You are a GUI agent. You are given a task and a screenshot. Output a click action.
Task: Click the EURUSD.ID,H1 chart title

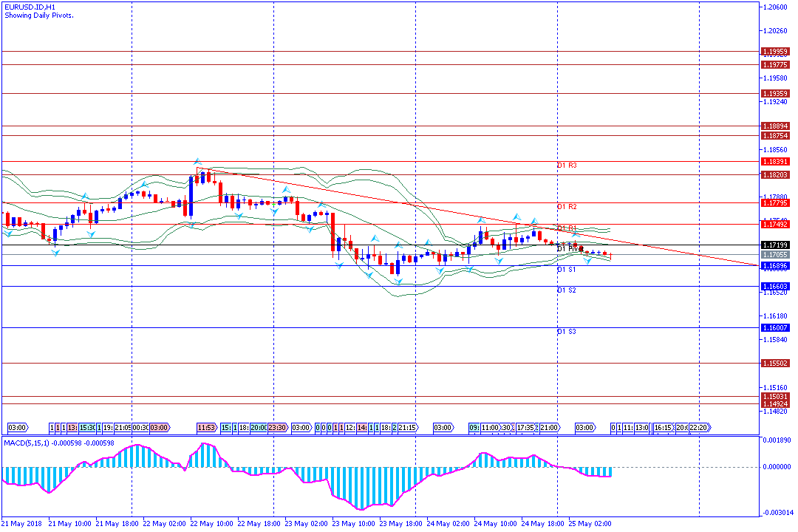(x=30, y=7)
